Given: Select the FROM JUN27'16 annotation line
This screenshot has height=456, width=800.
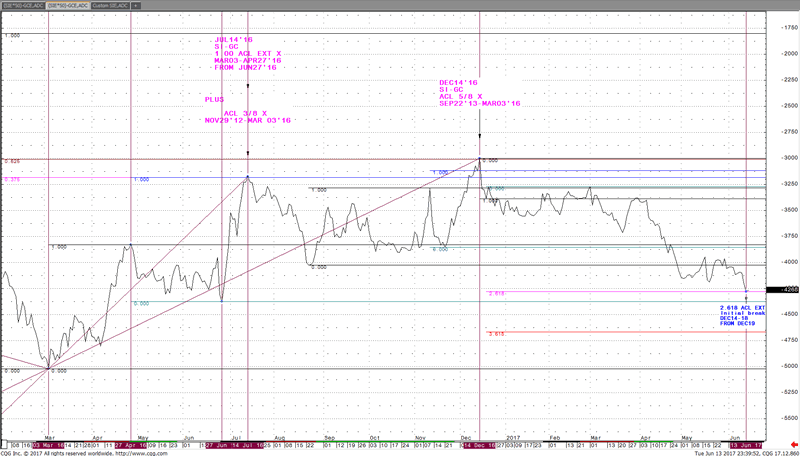Looking at the screenshot, I should point(245,67).
